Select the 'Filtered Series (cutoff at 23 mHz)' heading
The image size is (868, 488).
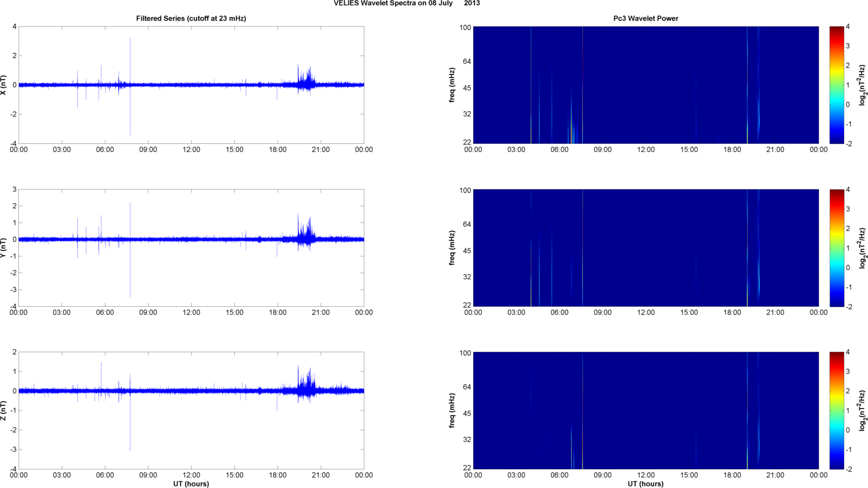[x=191, y=18]
